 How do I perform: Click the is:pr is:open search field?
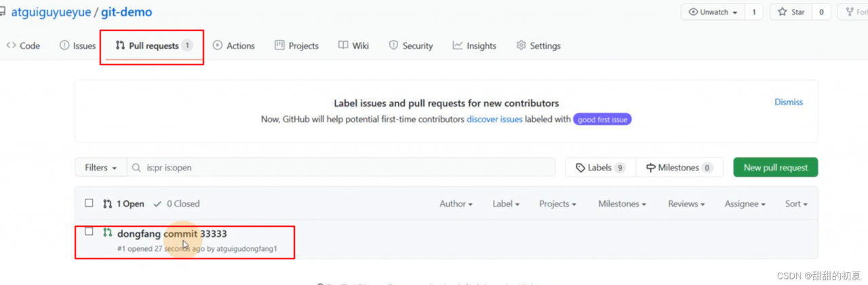click(x=346, y=168)
